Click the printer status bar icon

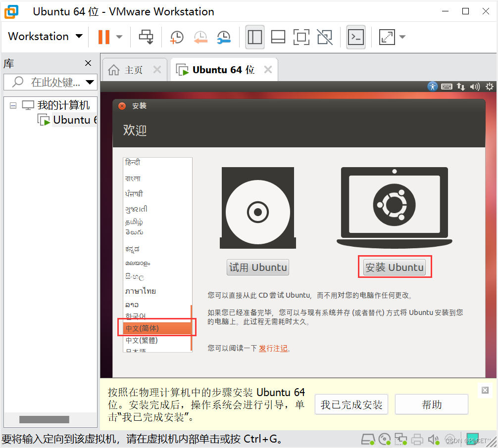[x=417, y=440]
